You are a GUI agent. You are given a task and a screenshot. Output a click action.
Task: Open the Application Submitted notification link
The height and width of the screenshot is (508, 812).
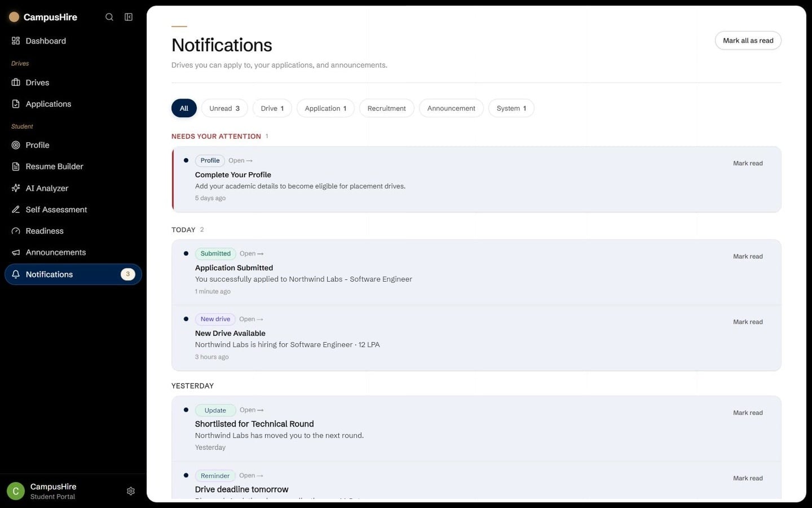(251, 253)
